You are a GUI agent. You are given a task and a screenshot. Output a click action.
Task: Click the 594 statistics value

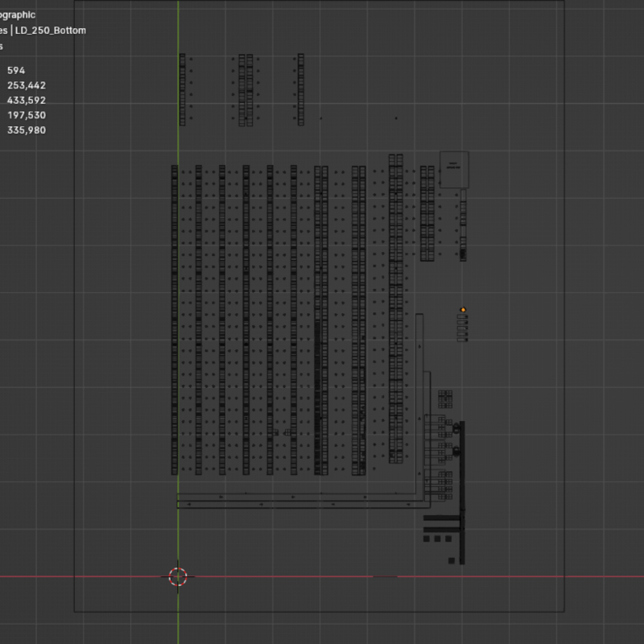(16, 71)
